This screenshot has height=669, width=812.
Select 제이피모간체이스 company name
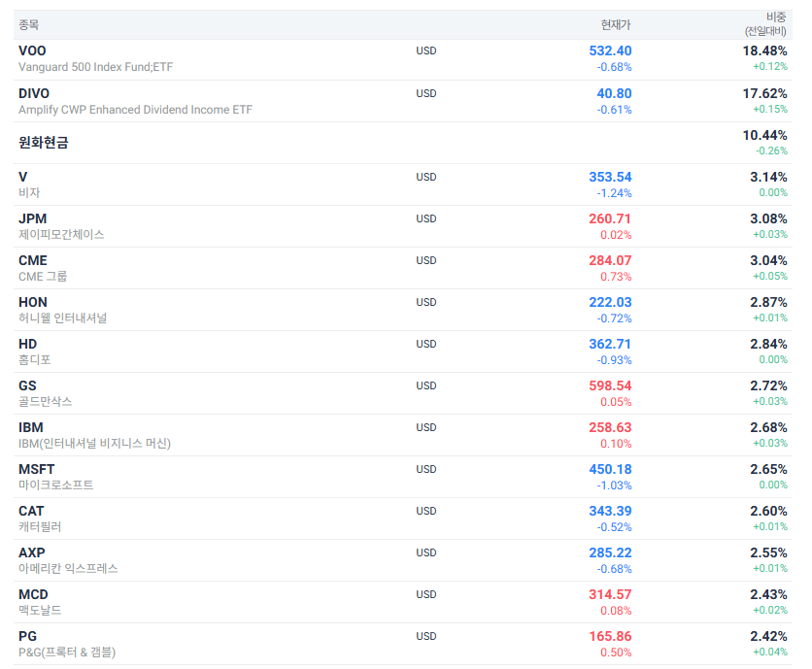[61, 235]
